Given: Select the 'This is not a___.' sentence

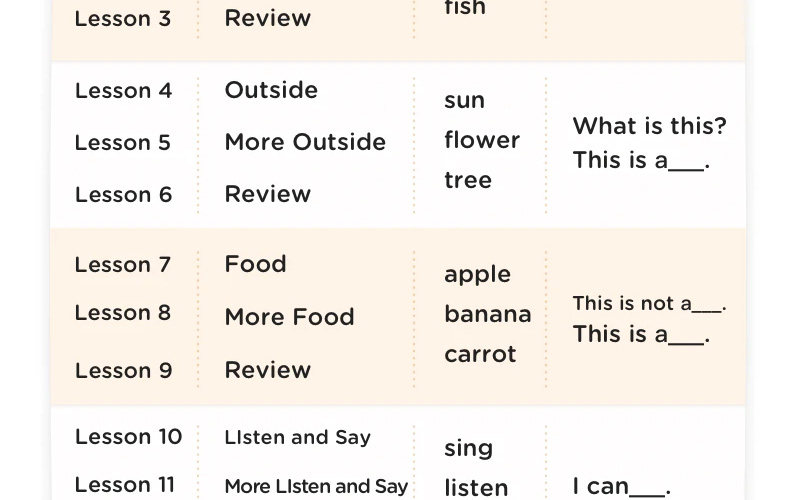Looking at the screenshot, I should point(649,304).
